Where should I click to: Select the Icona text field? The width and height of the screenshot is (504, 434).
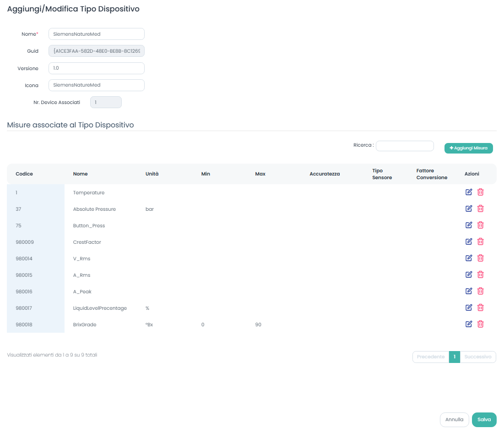96,85
